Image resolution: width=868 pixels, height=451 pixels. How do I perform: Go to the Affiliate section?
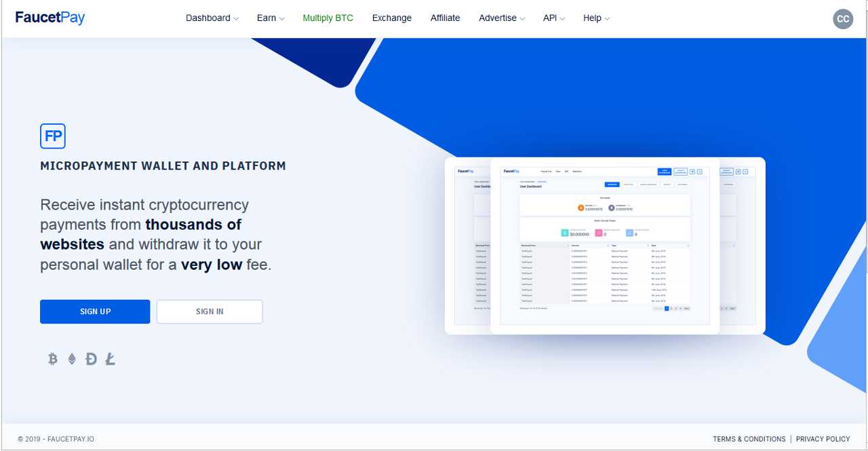click(445, 18)
